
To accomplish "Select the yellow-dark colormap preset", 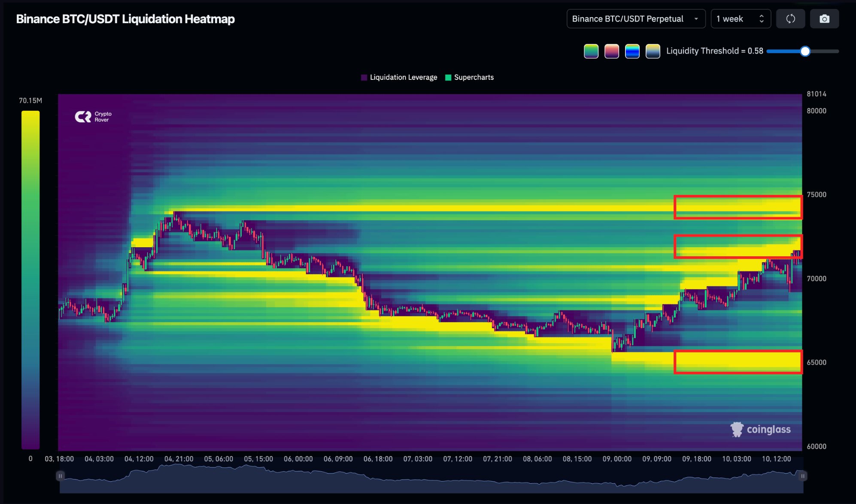I will [653, 51].
